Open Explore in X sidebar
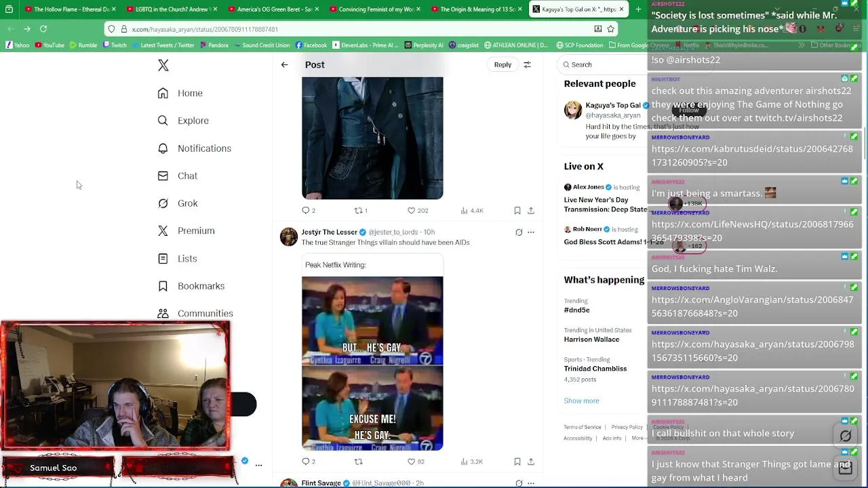 [x=183, y=121]
